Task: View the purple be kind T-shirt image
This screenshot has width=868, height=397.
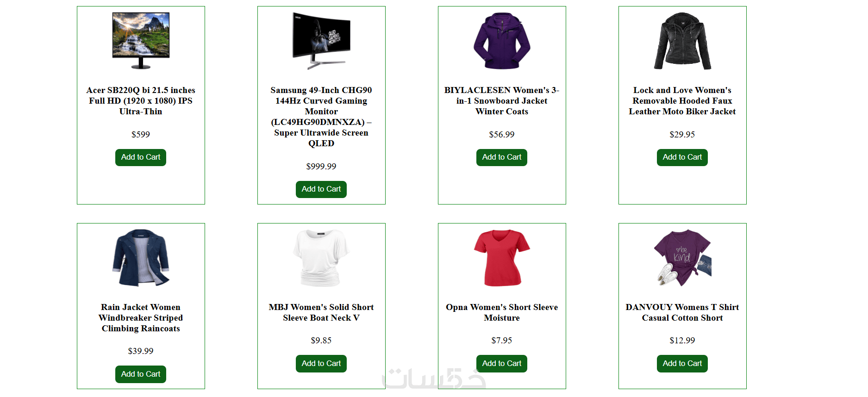Action: click(x=682, y=258)
